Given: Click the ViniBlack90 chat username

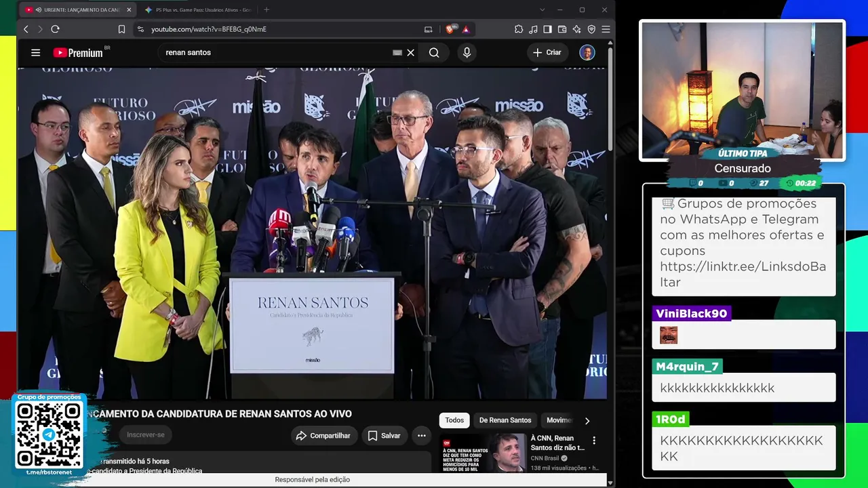Looking at the screenshot, I should point(692,313).
